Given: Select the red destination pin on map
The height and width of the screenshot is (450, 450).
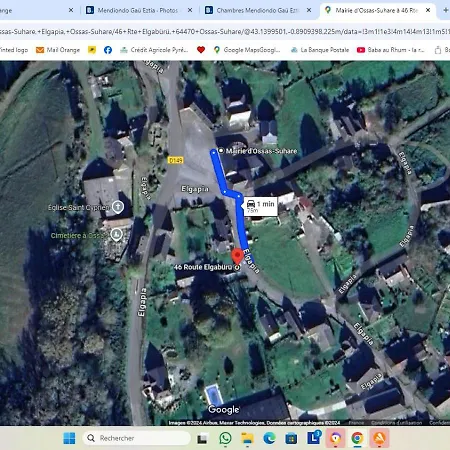Looking at the screenshot, I should point(237,256).
